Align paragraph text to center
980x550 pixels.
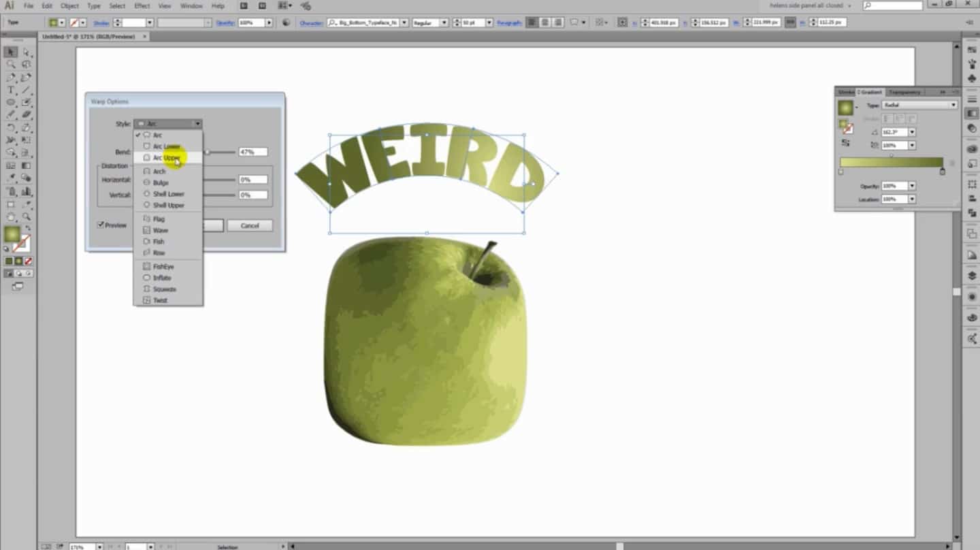click(544, 22)
